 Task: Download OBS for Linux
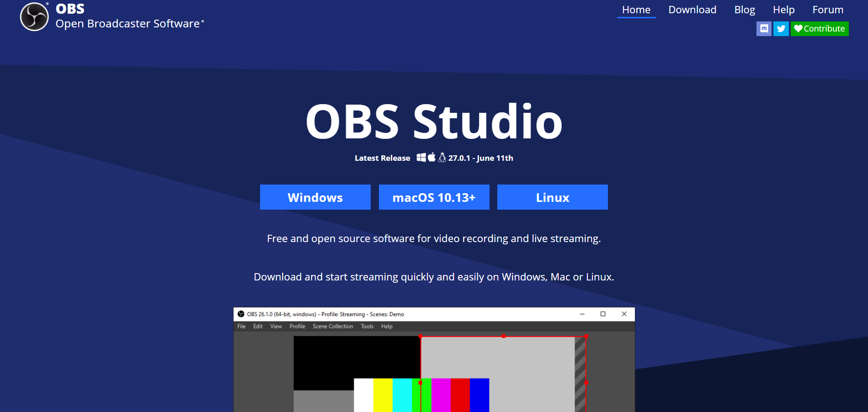pos(553,197)
